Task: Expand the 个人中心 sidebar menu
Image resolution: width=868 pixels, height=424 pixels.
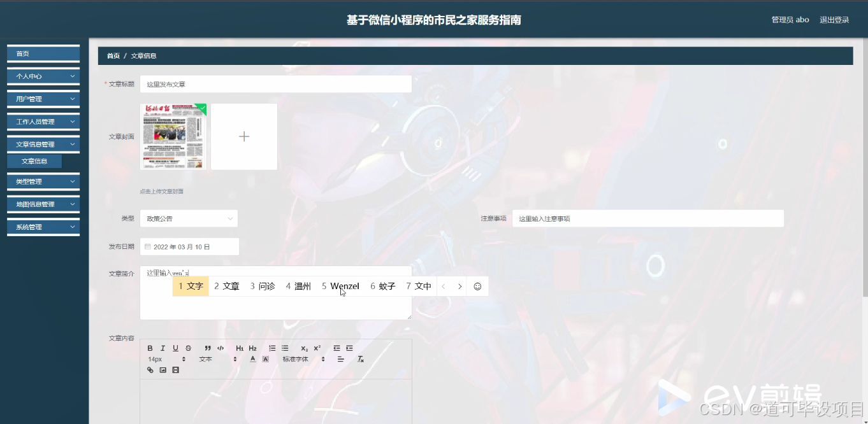Action: coord(43,76)
